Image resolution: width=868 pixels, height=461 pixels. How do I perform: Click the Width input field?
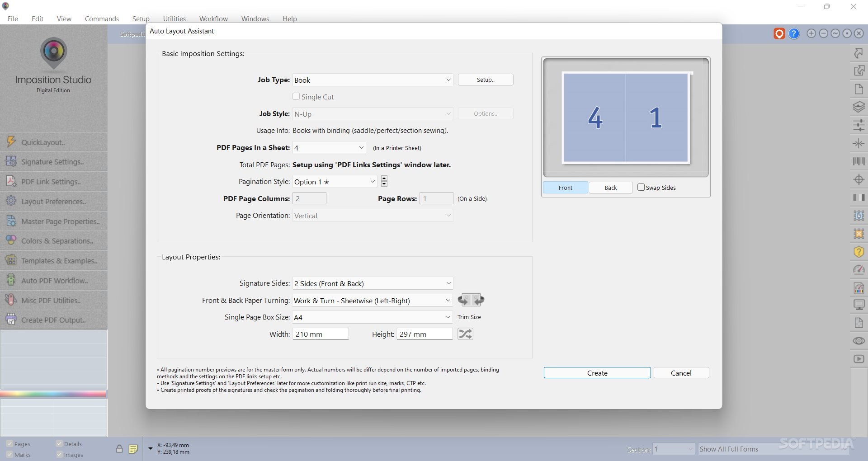(x=321, y=334)
